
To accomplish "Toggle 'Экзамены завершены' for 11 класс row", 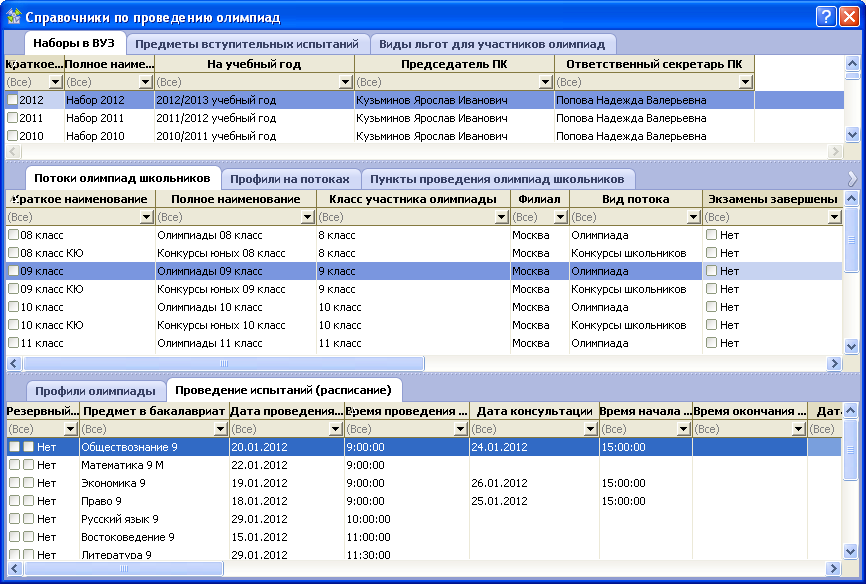I will (711, 343).
